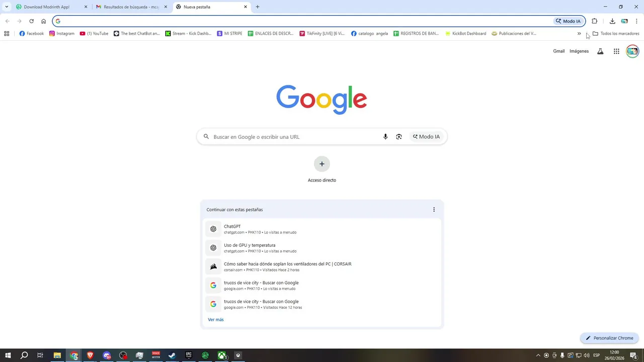Reload the current page
This screenshot has height=362, width=644.
(x=31, y=21)
